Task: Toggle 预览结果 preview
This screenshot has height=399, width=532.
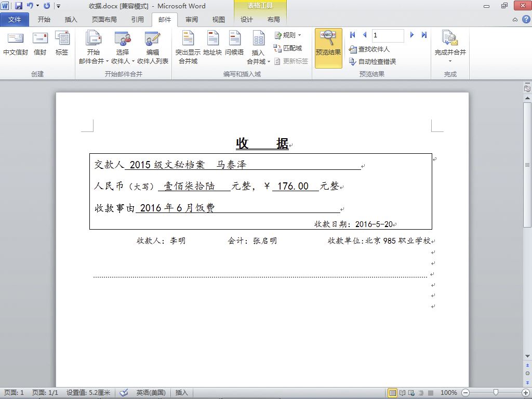Action: pyautogui.click(x=328, y=48)
